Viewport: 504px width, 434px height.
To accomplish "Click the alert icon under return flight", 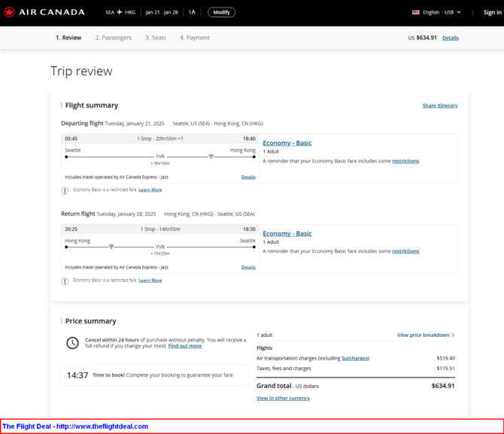I will pos(65,281).
